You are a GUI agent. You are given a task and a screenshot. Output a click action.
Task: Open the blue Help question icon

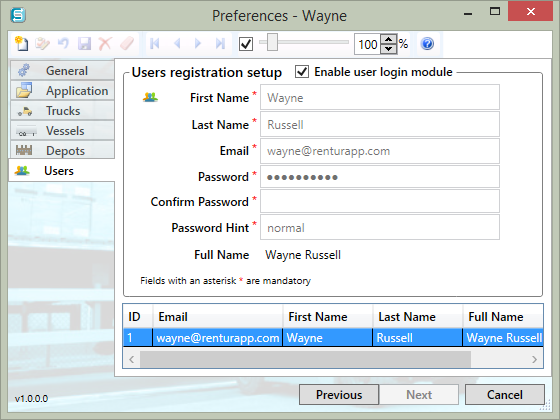click(x=427, y=44)
